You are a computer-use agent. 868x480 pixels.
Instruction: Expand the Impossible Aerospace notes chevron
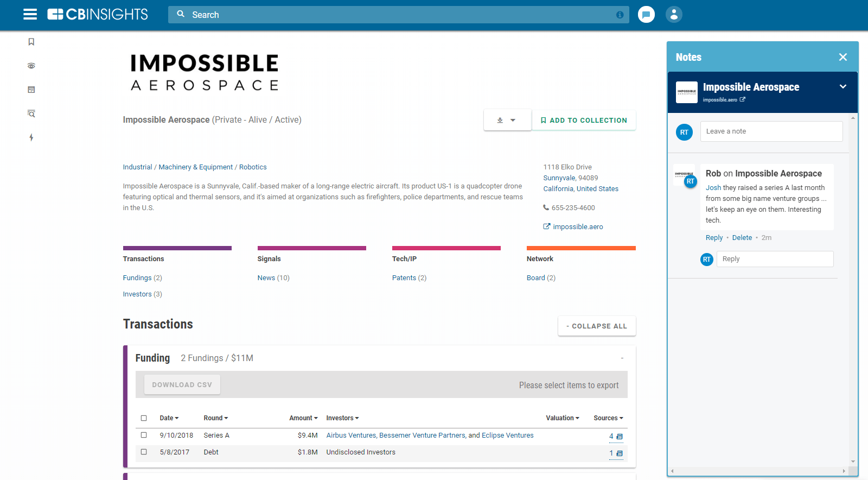(843, 87)
